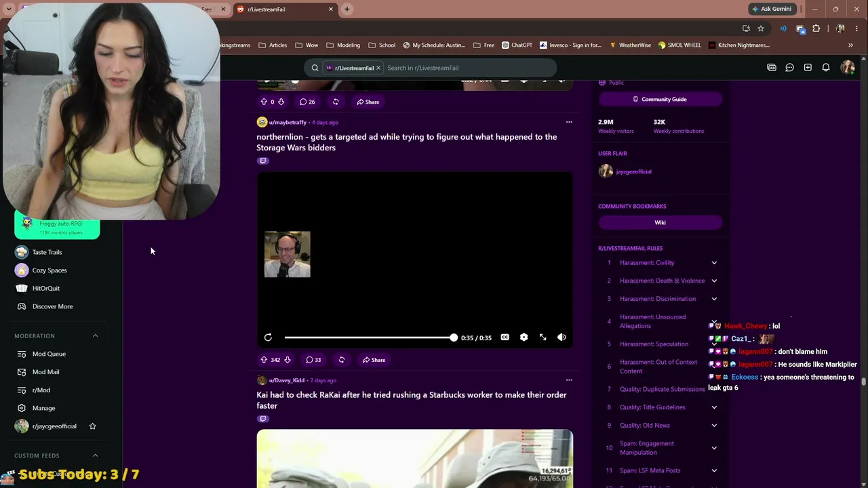Image resolution: width=868 pixels, height=488 pixels.
Task: Replay the northernlion video clip
Action: 268,338
